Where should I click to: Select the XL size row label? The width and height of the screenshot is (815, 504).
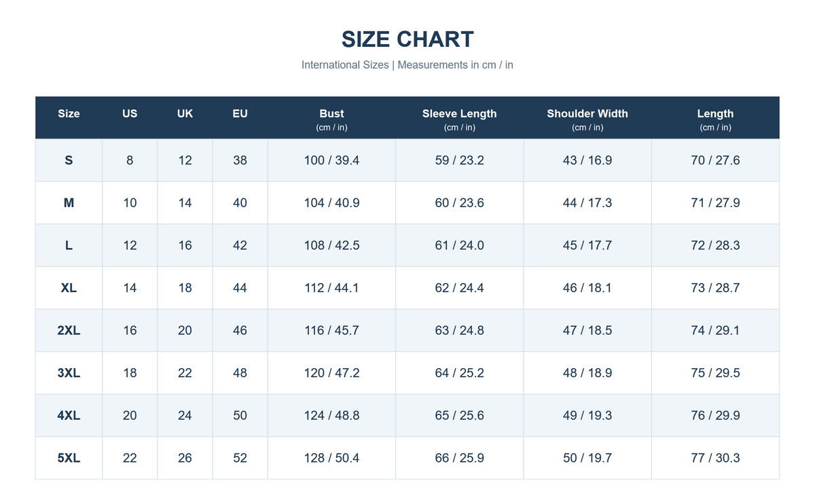(x=69, y=288)
